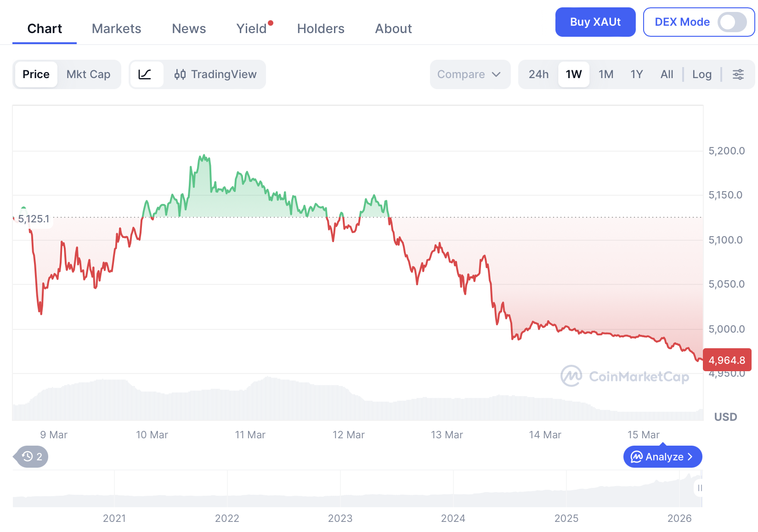The width and height of the screenshot is (758, 532).
Task: Open chart settings sliders icon
Action: coord(738,74)
